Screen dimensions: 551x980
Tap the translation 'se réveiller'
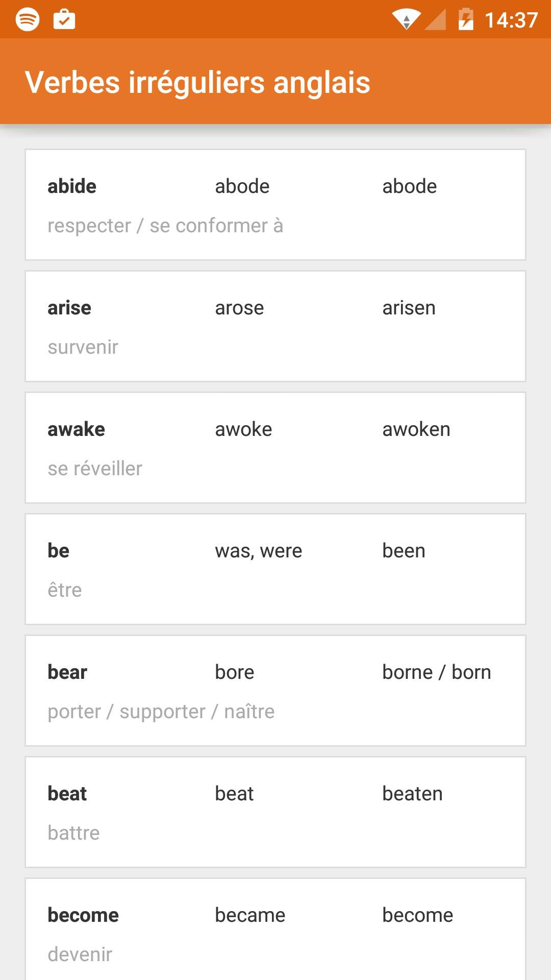95,468
